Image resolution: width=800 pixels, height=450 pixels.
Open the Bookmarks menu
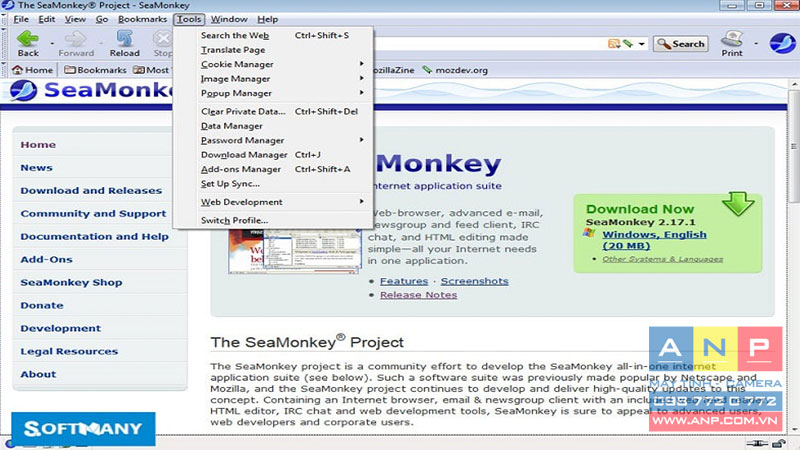tap(142, 19)
